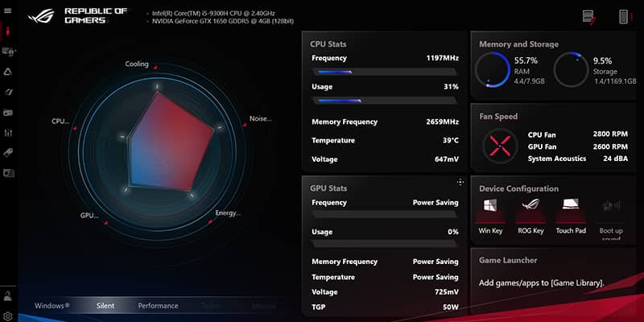
Task: Click the red Home info sidebar icon
Action: pyautogui.click(x=8, y=31)
